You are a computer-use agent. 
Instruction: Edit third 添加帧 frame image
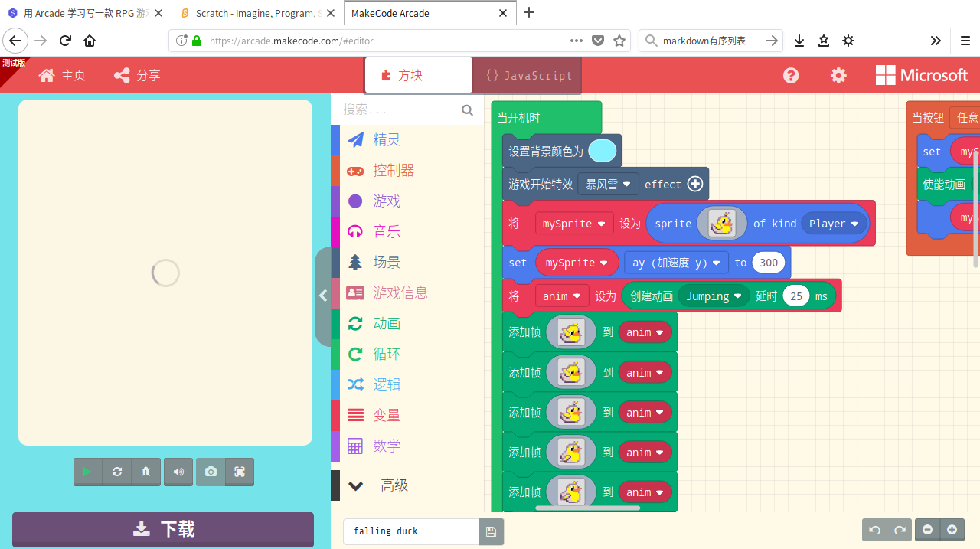(571, 412)
